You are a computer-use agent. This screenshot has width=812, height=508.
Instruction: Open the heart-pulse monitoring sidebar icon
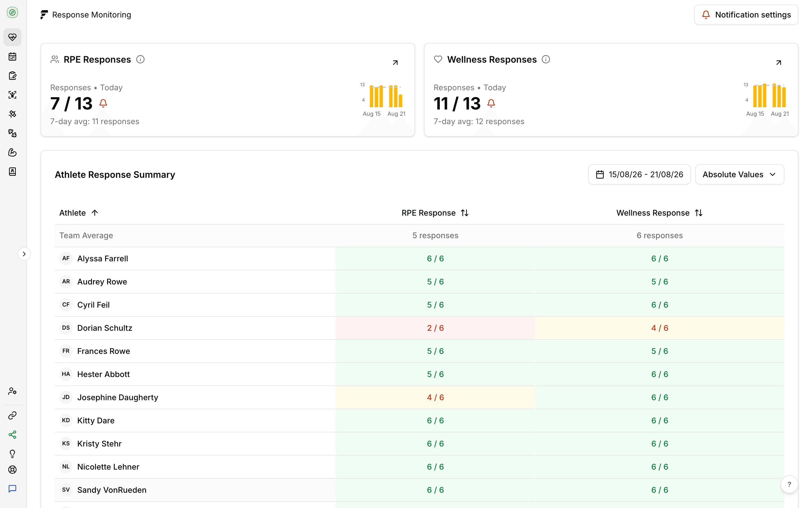pos(12,37)
